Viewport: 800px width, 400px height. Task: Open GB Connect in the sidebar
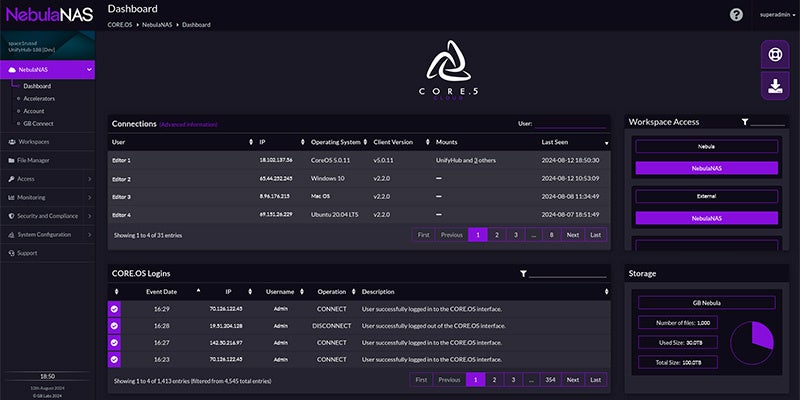38,123
